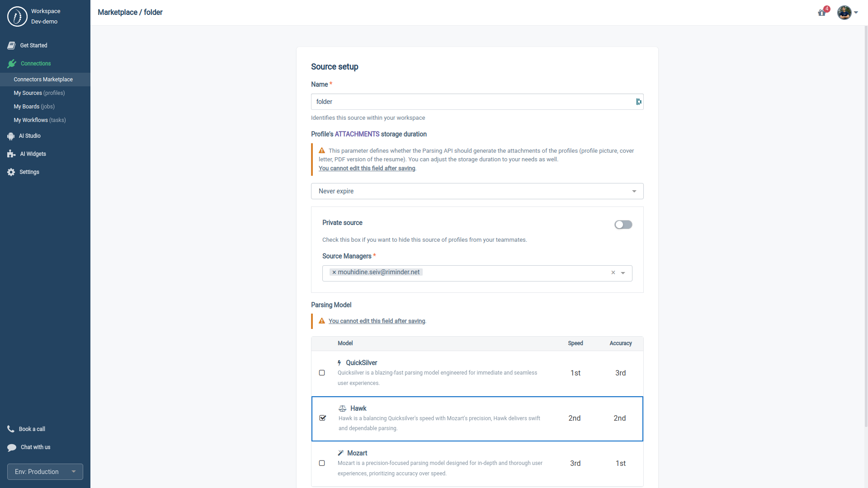Click the Connections icon in sidebar
Image resolution: width=868 pixels, height=488 pixels.
[12, 64]
